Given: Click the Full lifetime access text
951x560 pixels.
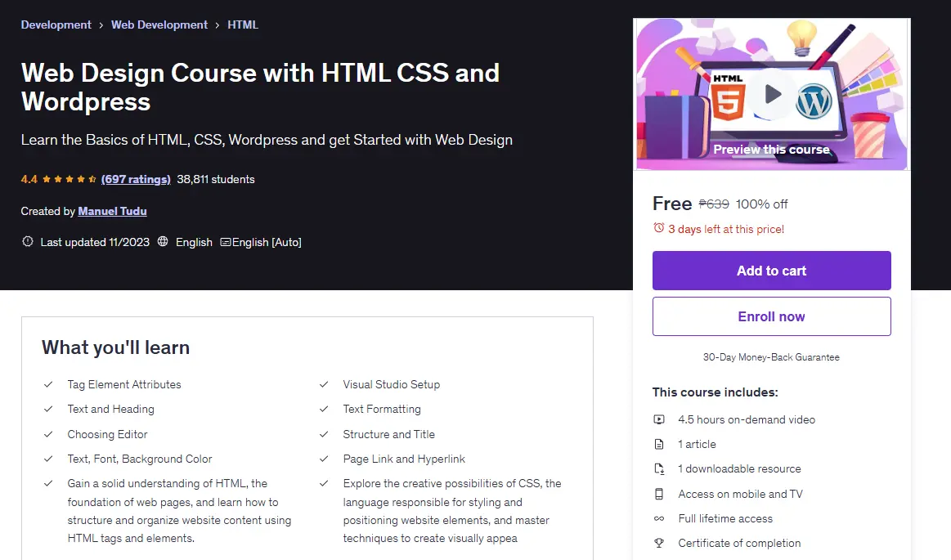Looking at the screenshot, I should click(x=725, y=519).
